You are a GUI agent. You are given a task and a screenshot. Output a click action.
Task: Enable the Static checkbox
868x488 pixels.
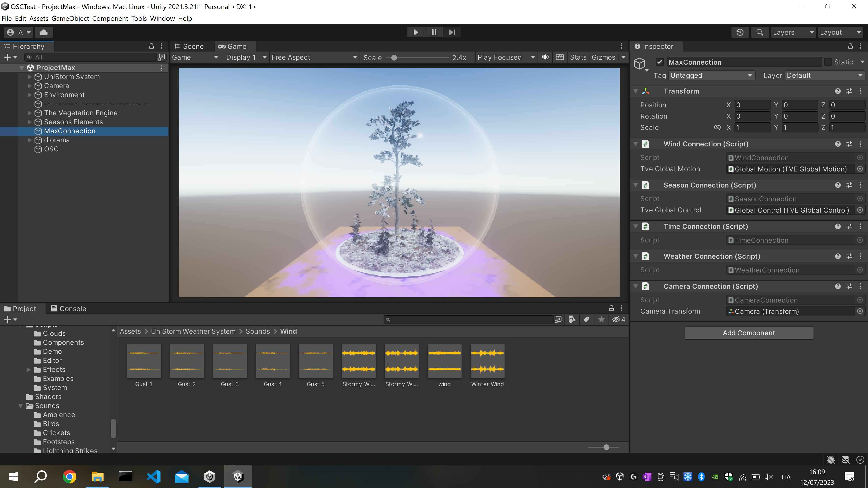[828, 62]
